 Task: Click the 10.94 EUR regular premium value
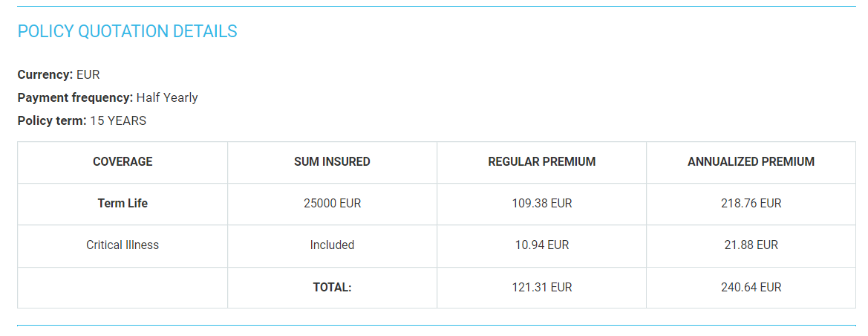pos(541,245)
